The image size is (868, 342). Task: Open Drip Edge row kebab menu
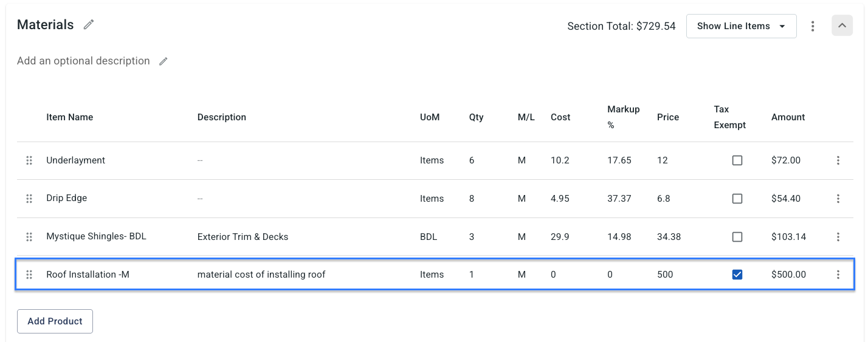coord(838,199)
